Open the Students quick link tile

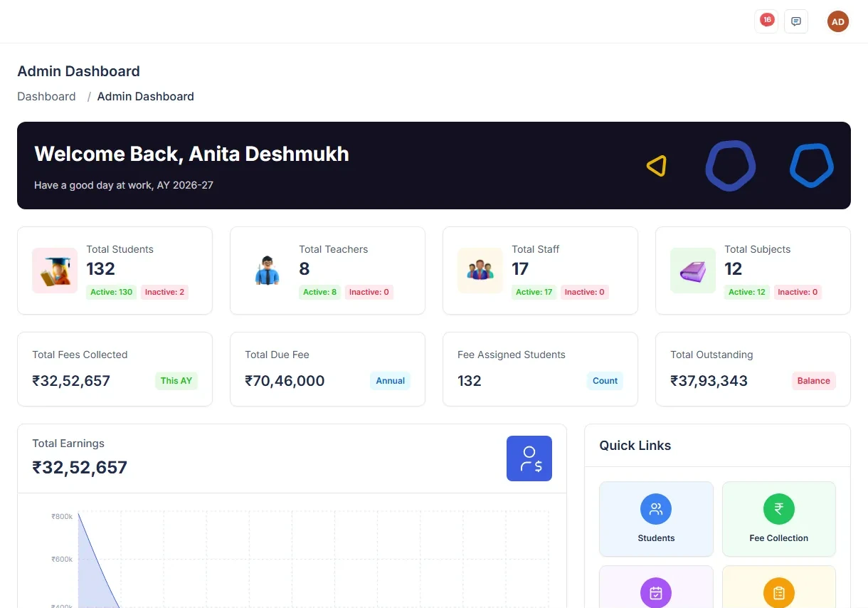tap(656, 519)
